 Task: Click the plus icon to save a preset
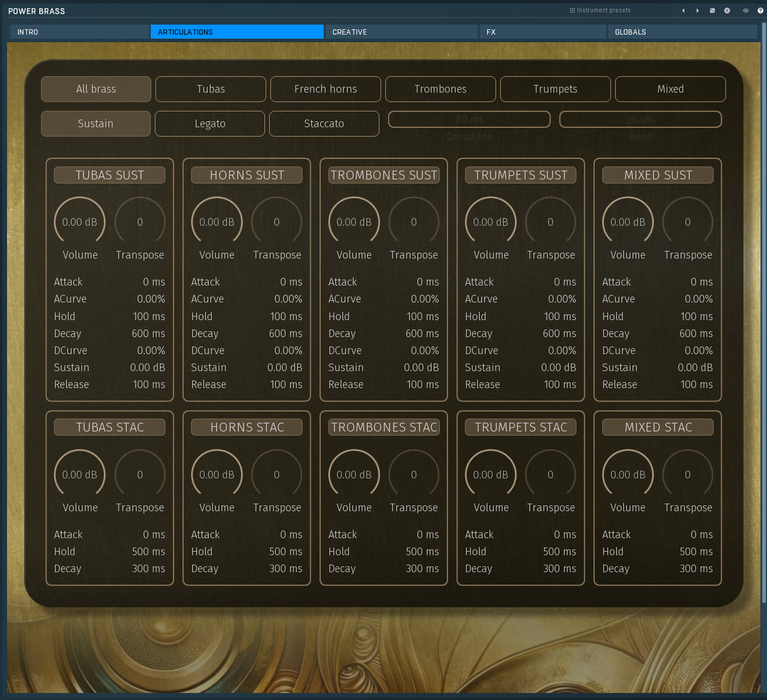pos(726,10)
